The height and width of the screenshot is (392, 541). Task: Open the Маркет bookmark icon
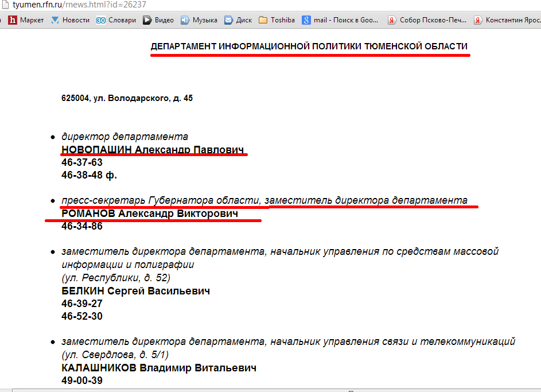point(13,20)
